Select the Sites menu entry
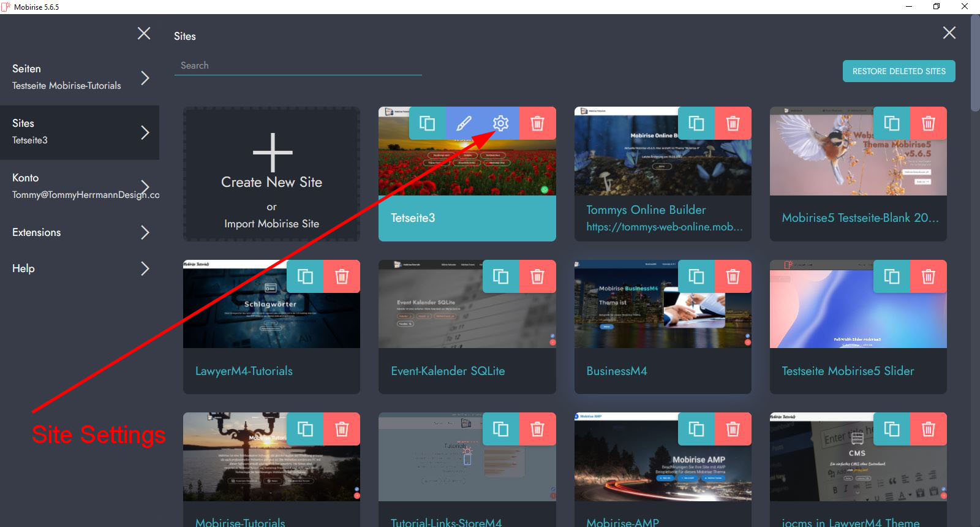This screenshot has height=527, width=980. (80, 132)
